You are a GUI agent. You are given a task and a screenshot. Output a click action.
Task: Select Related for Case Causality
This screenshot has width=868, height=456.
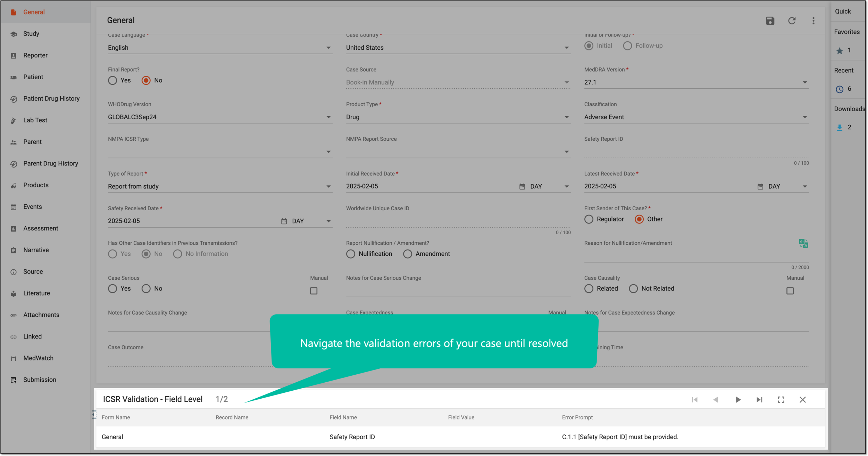589,289
